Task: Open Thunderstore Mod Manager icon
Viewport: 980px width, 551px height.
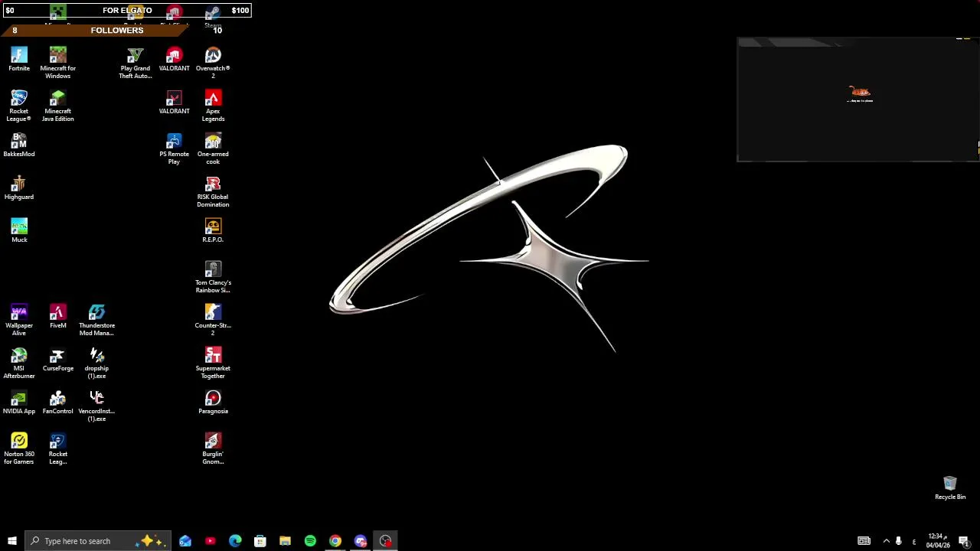Action: tap(96, 320)
